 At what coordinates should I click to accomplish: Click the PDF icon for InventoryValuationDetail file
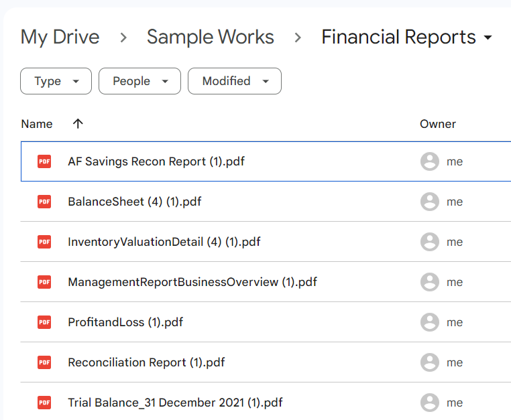pos(44,242)
